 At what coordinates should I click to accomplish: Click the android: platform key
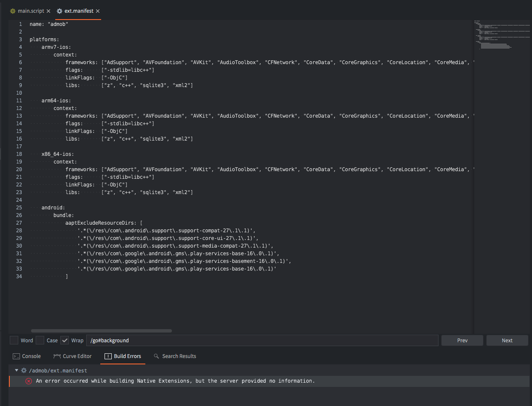tap(53, 208)
